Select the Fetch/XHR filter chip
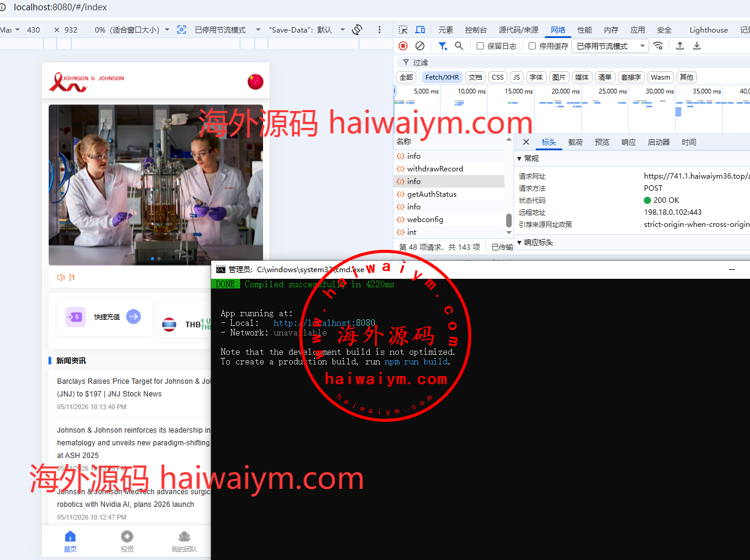The width and height of the screenshot is (750, 560). pyautogui.click(x=442, y=77)
